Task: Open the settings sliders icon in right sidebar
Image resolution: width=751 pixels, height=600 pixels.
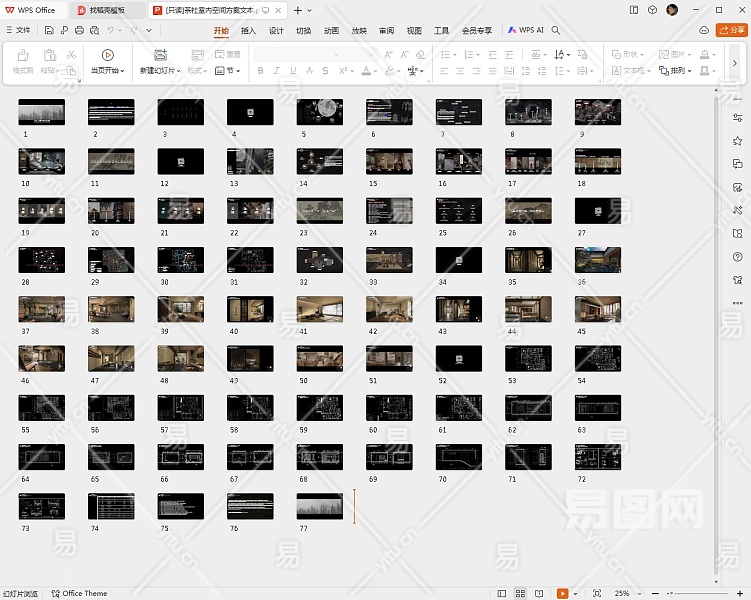Action: pyautogui.click(x=737, y=118)
